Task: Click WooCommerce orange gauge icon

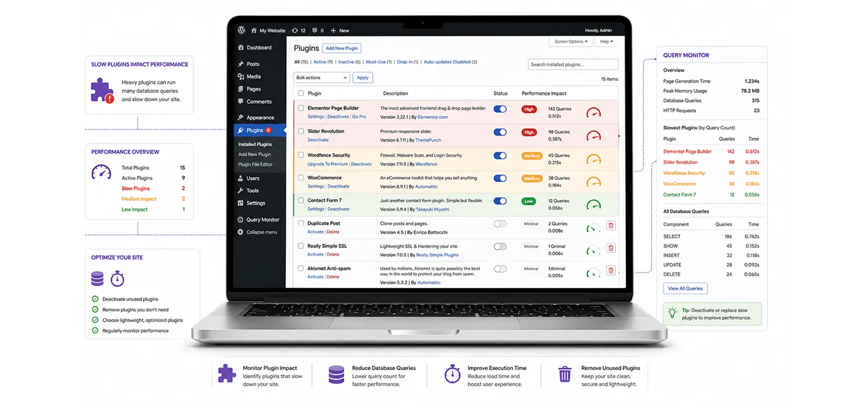Action: coord(593,182)
